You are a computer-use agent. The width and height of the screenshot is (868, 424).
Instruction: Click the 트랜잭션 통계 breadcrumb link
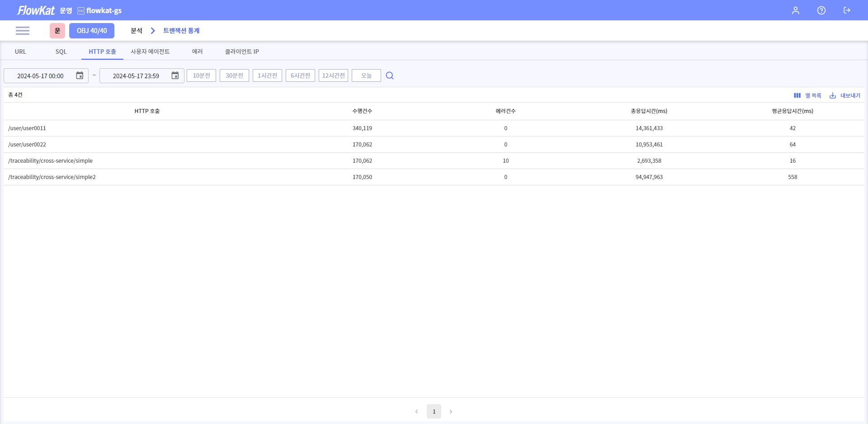[x=181, y=31]
